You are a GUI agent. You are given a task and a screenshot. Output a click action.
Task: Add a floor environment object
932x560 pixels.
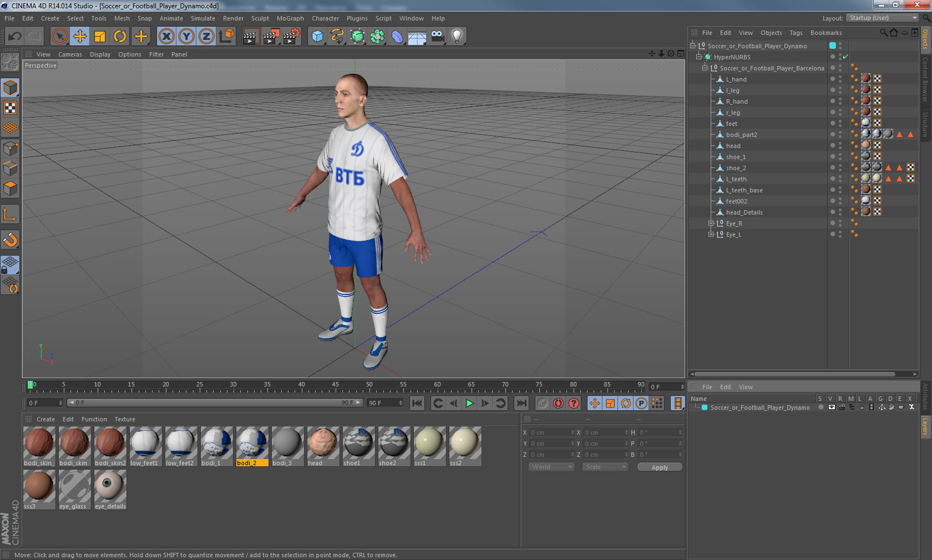(x=417, y=37)
